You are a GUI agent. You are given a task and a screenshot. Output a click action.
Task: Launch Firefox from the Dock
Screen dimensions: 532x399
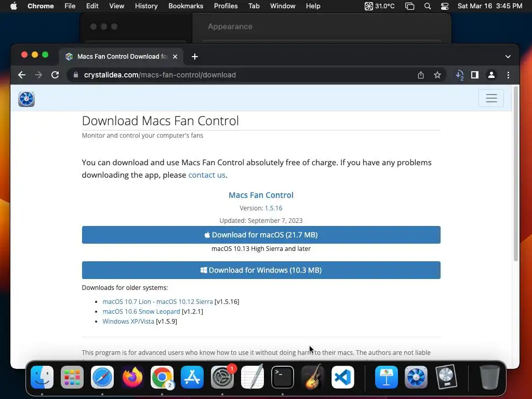[132, 377]
